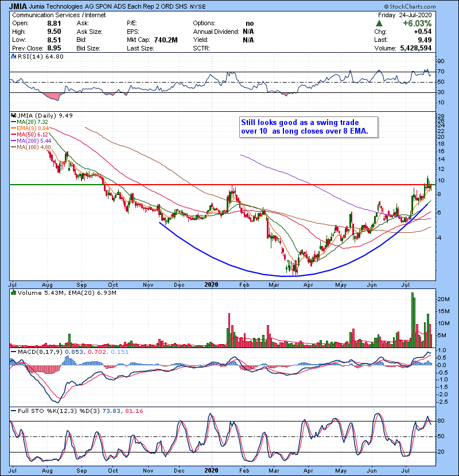459x476 pixels.
Task: Click the green up-triangle next to +6.03%
Action: (379, 24)
